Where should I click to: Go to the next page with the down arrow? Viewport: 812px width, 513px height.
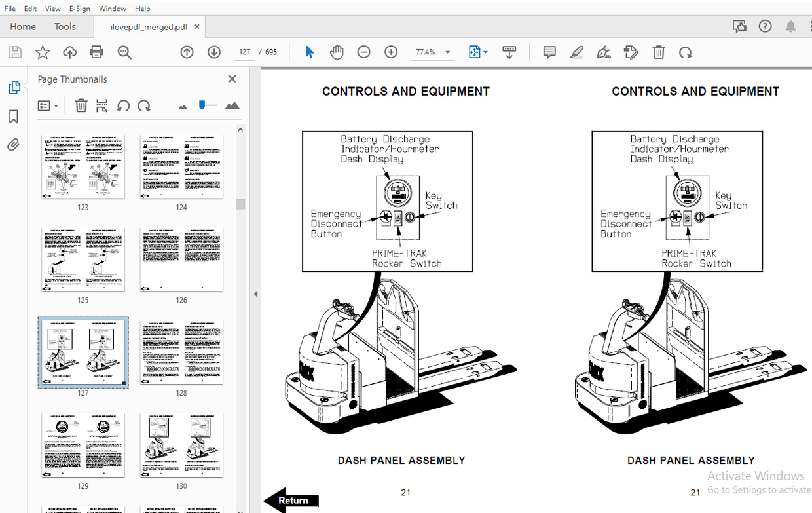pos(214,52)
